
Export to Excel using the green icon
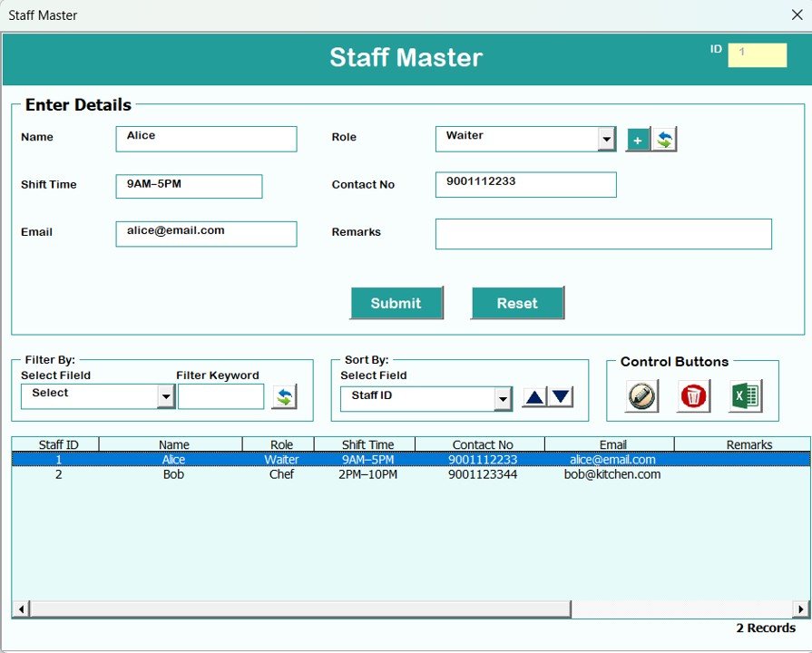(745, 396)
